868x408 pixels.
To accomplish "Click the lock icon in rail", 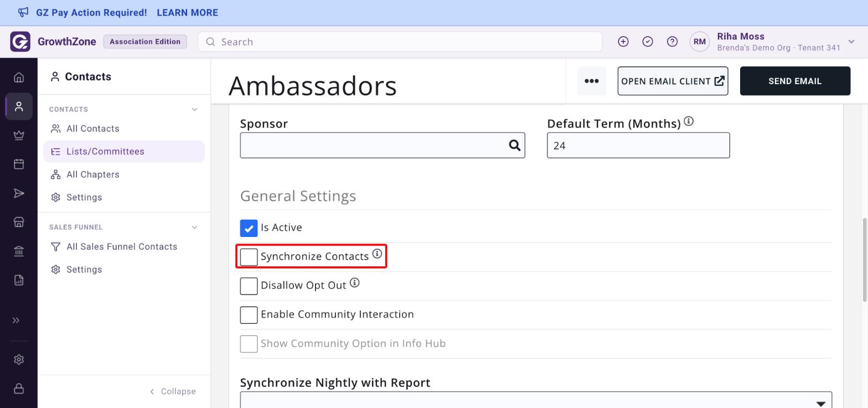I will 19,389.
